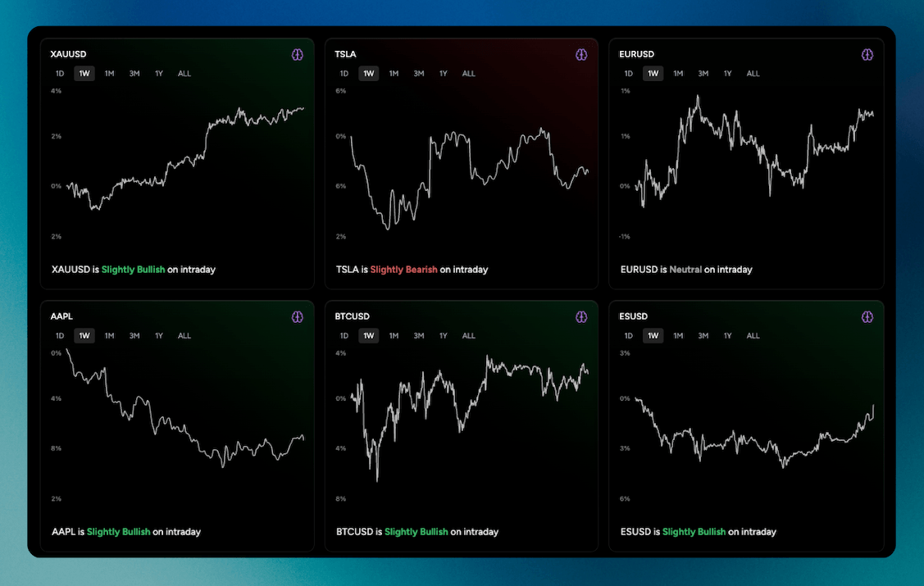
Task: Select the active 1W range on XAUUSD
Action: (84, 74)
